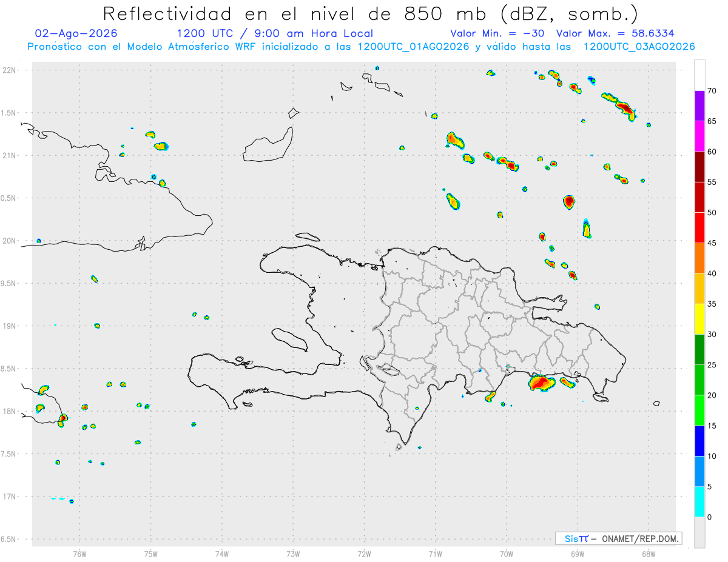Click the '22N' latitude label

coord(10,70)
